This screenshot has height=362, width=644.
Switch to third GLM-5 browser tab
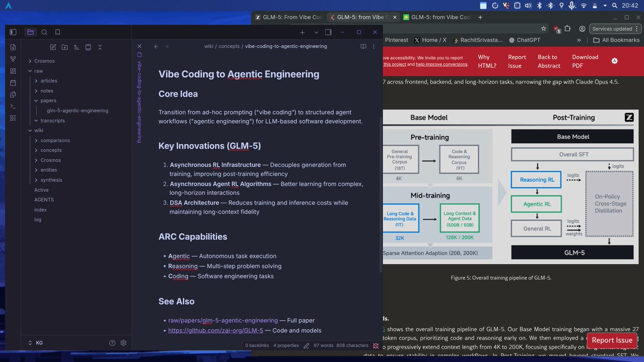pos(437,17)
